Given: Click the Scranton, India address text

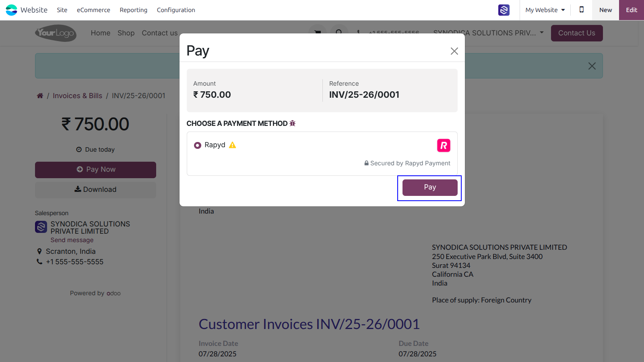Looking at the screenshot, I should (70, 251).
